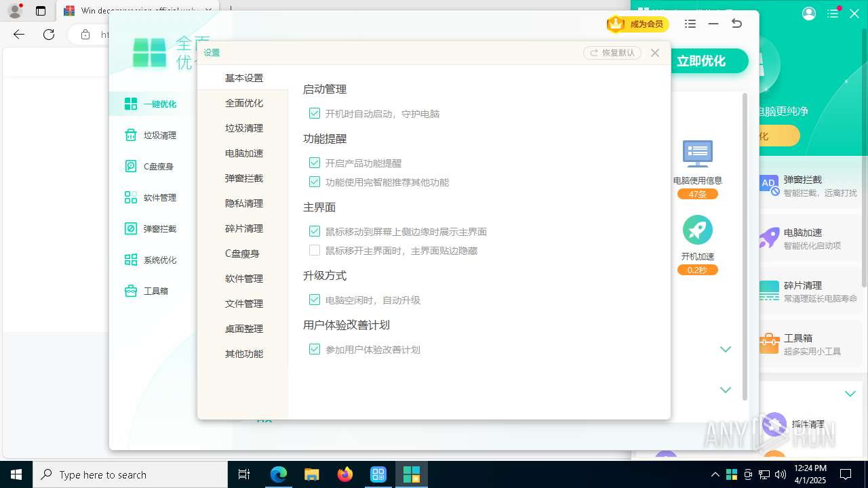868x488 pixels.
Task: Open Task View on taskbar
Action: click(x=244, y=474)
